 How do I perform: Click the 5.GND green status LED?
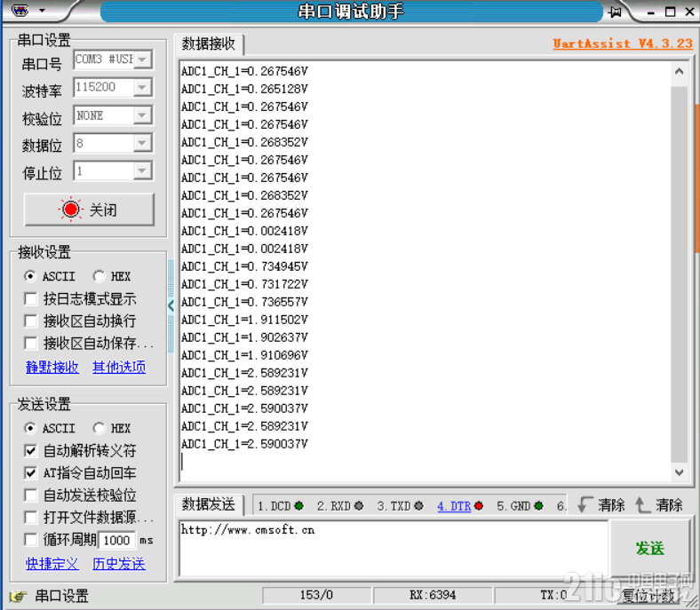point(538,505)
